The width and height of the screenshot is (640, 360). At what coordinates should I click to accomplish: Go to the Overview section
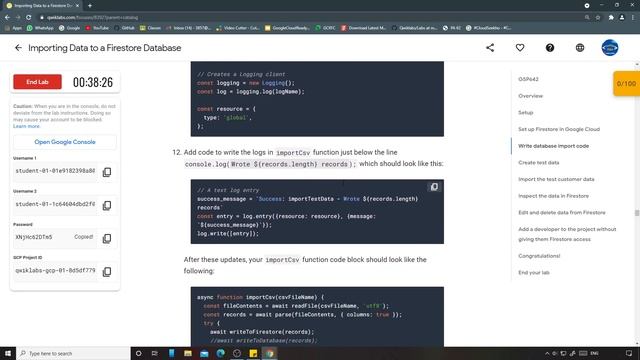531,96
